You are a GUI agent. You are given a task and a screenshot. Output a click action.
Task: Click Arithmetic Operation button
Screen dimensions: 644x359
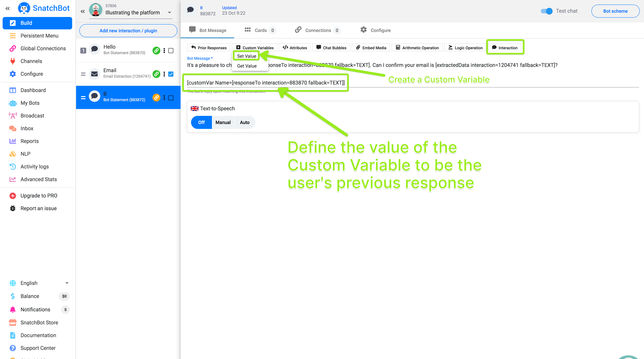[x=417, y=48]
